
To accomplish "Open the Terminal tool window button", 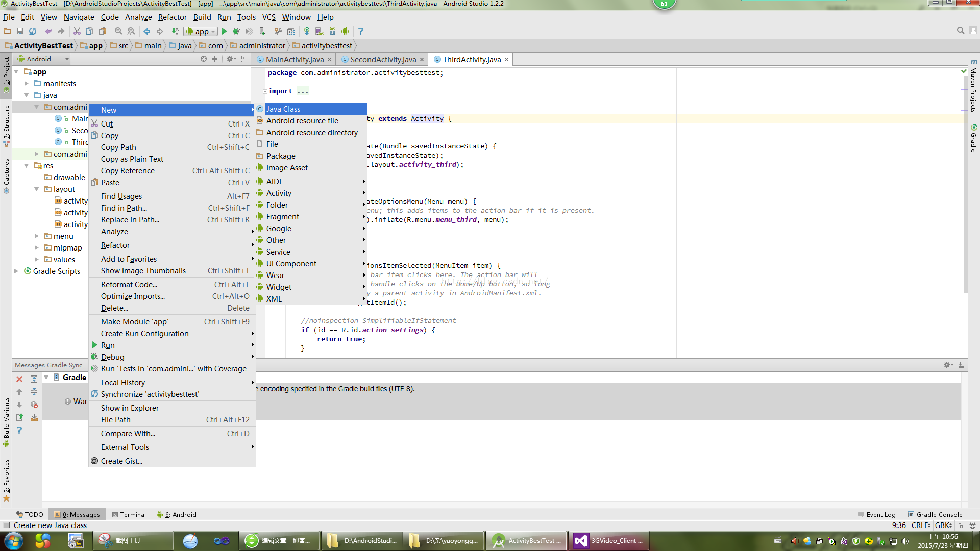I will click(129, 514).
